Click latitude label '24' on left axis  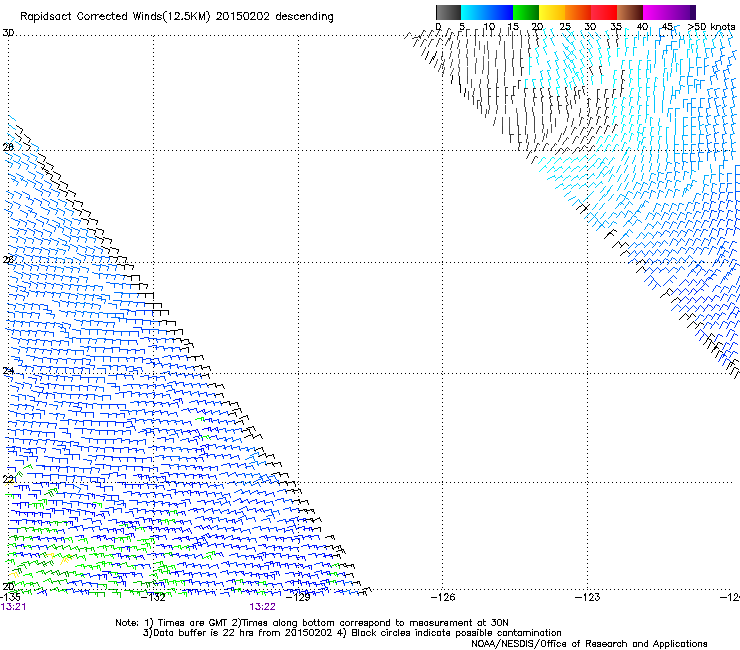coord(8,371)
